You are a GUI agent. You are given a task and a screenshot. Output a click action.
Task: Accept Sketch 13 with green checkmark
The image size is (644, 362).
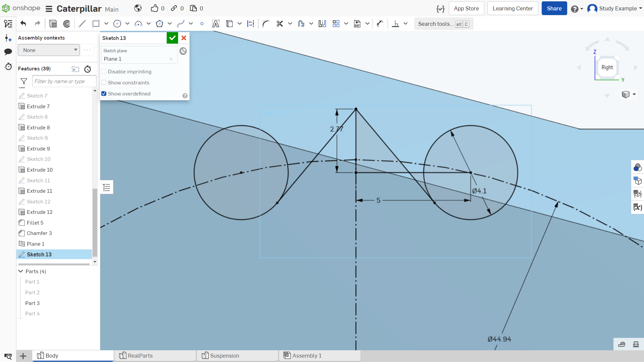coord(172,38)
